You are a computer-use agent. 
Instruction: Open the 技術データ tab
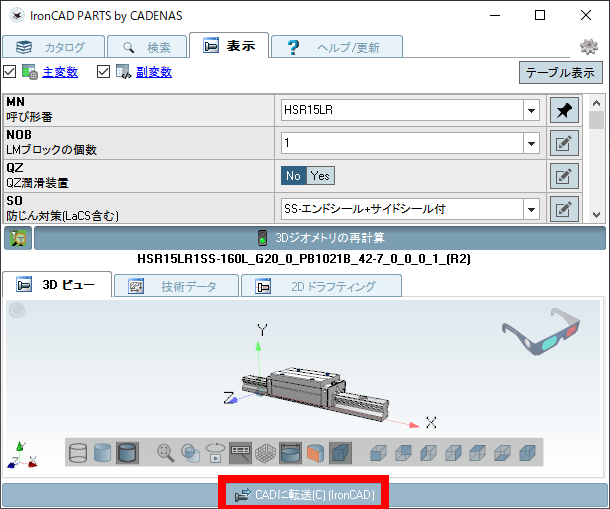176,286
